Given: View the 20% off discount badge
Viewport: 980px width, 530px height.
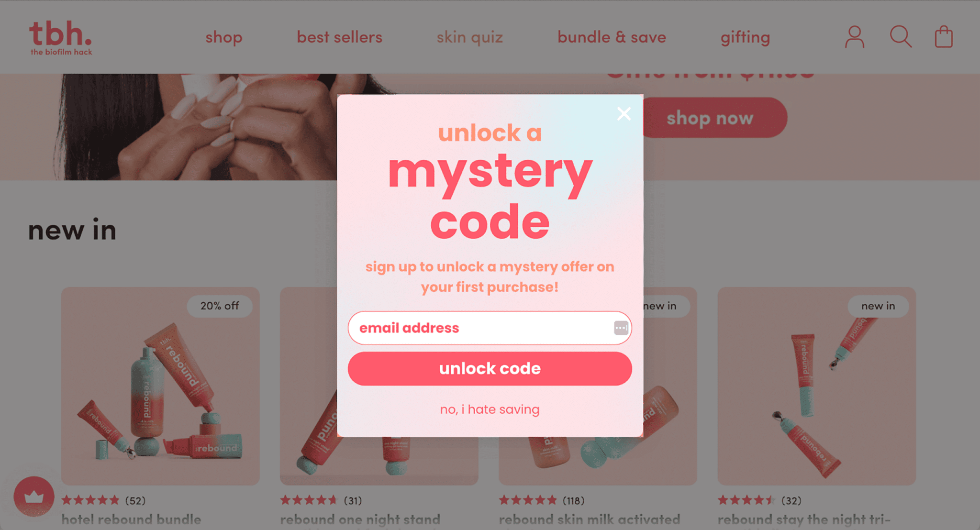Looking at the screenshot, I should [219, 305].
